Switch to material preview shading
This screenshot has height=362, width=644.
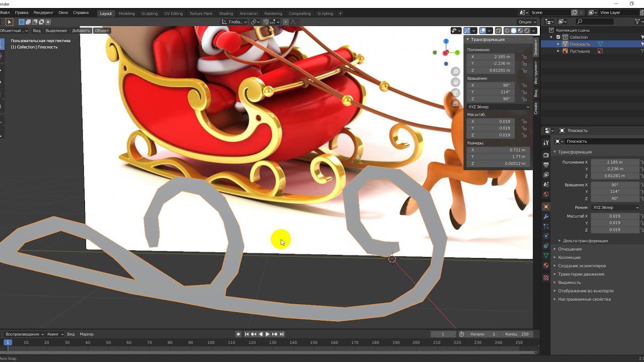520,31
